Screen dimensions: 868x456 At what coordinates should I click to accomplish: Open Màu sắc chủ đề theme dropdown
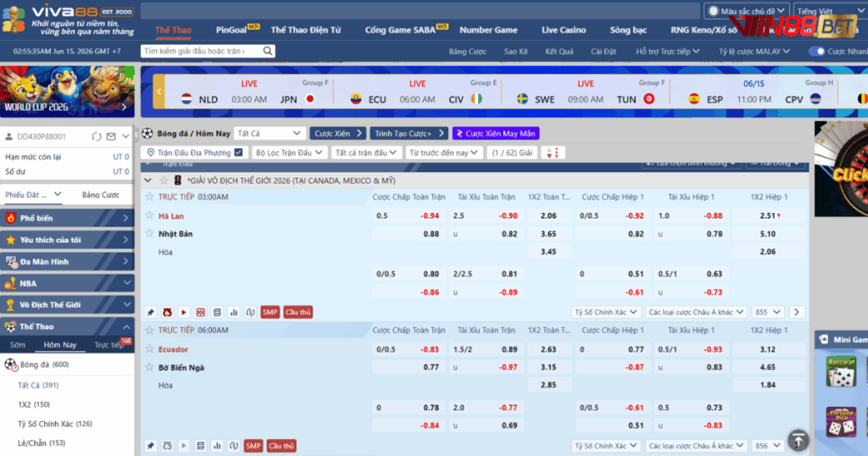746,11
